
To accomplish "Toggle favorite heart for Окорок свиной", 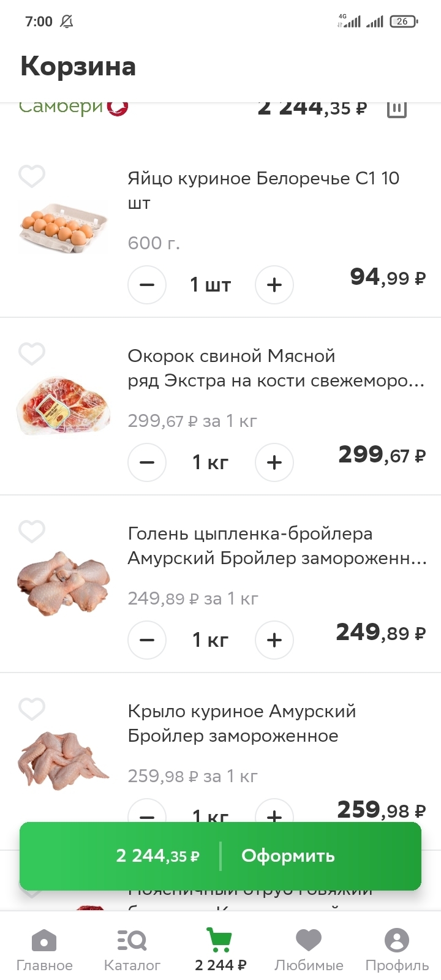I will coord(32,354).
